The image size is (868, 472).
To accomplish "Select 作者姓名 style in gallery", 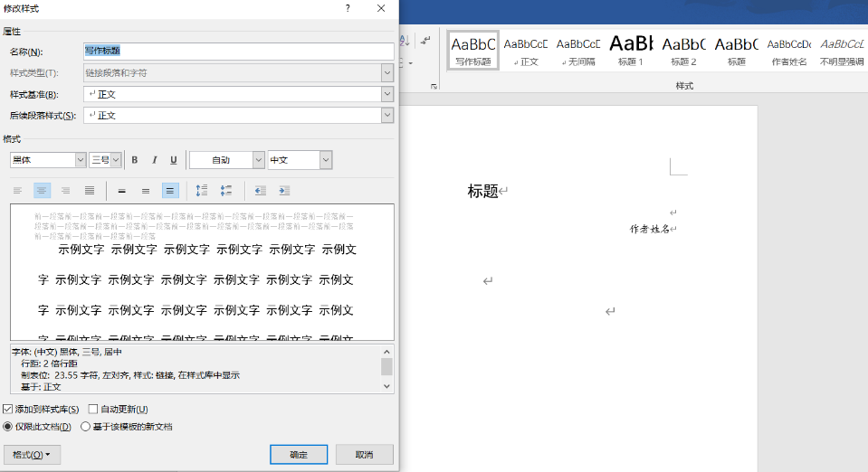I will [789, 51].
